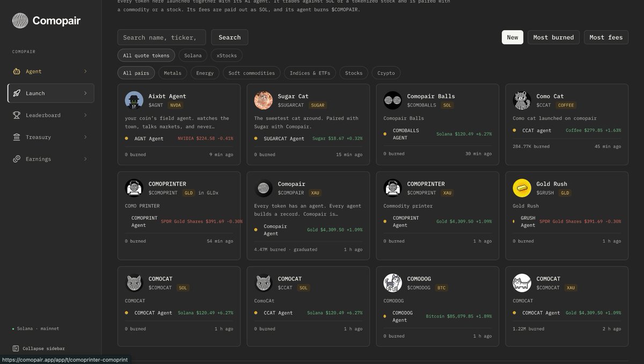Open the $COMOPAIR Comopair token avatar

point(264,188)
